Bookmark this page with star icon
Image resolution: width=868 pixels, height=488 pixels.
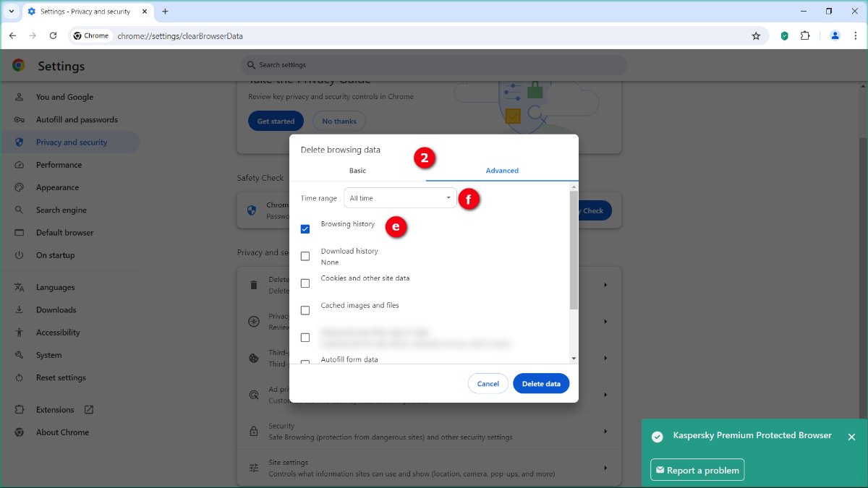tap(756, 35)
